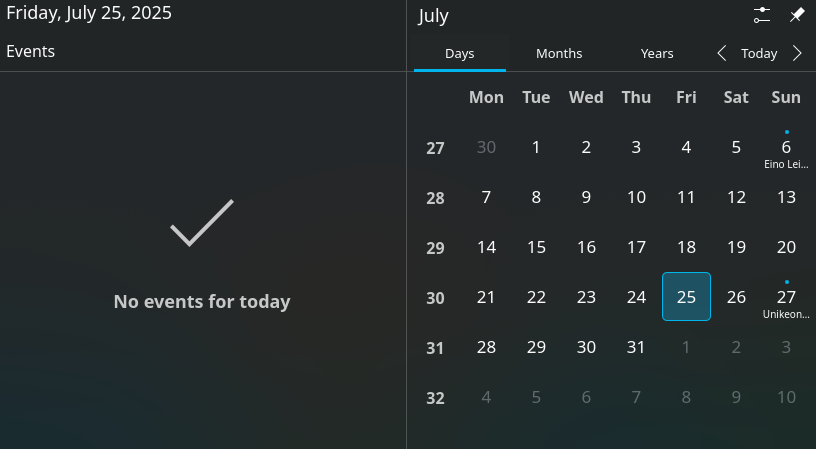Select highlighted date July 25

pos(686,297)
